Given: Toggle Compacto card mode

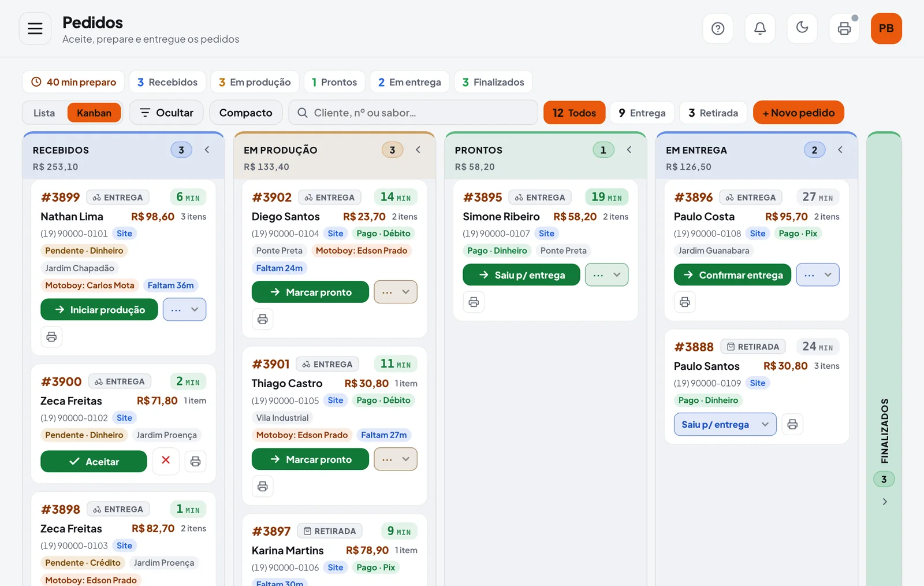Looking at the screenshot, I should click(x=245, y=113).
